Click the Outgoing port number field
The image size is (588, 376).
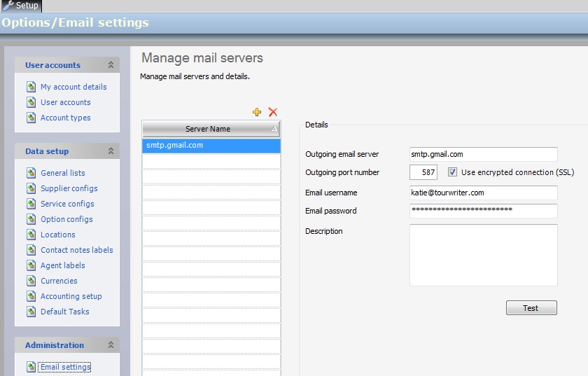tap(423, 172)
